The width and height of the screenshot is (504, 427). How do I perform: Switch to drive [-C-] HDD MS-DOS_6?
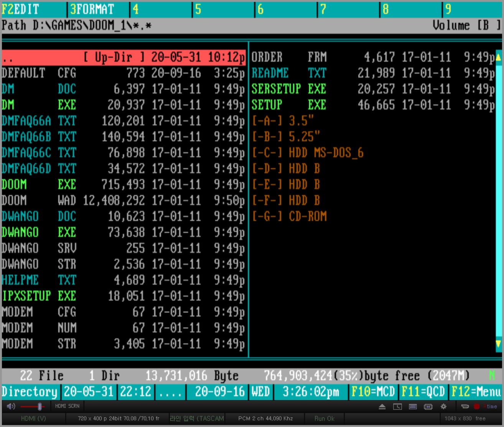308,153
